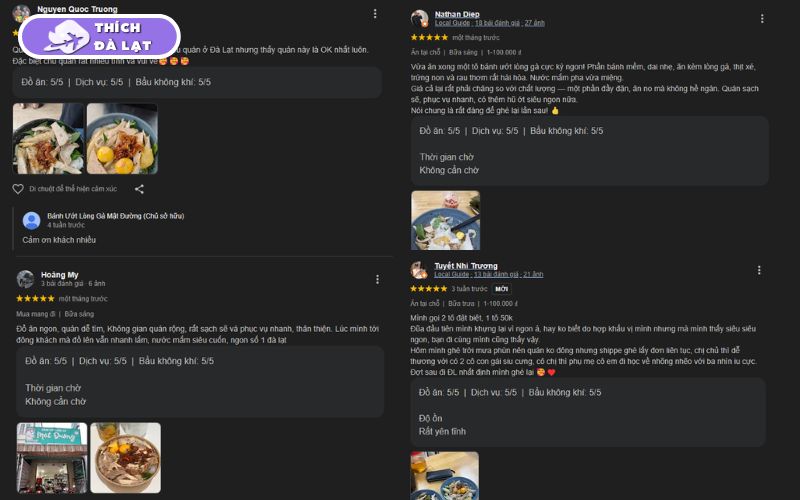This screenshot has width=800, height=500.
Task: Open three-dot menu on Hoàng My's review
Action: (377, 279)
